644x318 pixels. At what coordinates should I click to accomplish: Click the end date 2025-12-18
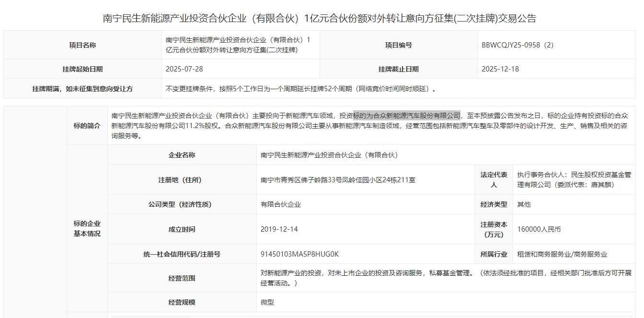click(x=500, y=69)
